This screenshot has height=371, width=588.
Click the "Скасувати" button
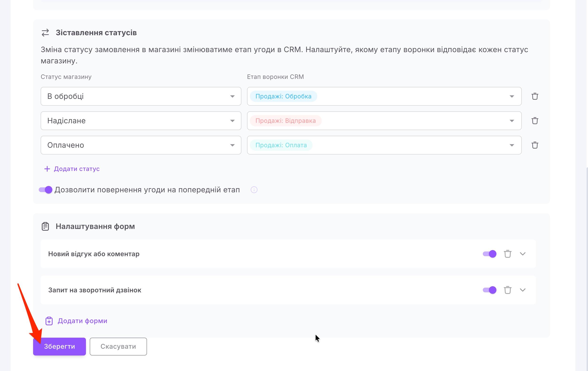click(118, 346)
